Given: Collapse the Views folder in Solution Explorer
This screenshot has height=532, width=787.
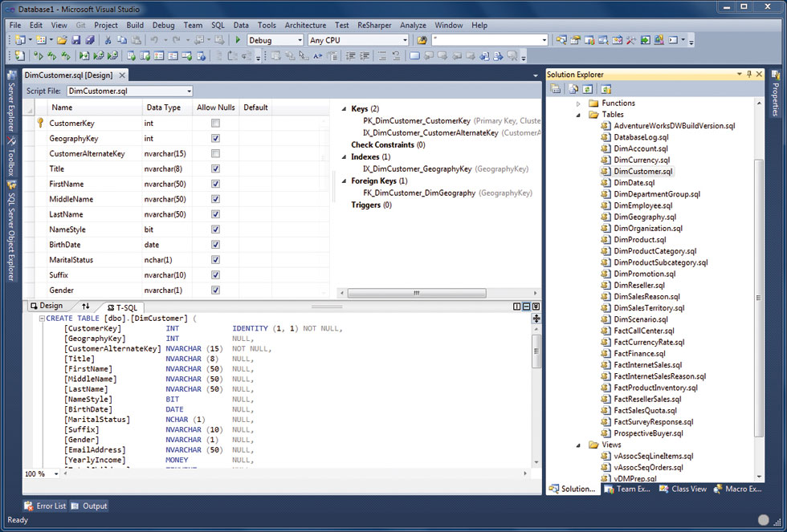Looking at the screenshot, I should tap(578, 445).
